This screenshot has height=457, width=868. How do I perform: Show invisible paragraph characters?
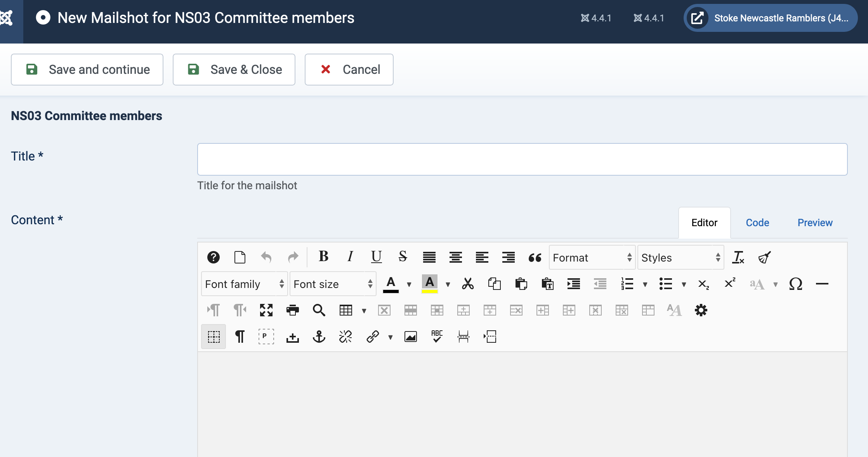click(x=240, y=337)
